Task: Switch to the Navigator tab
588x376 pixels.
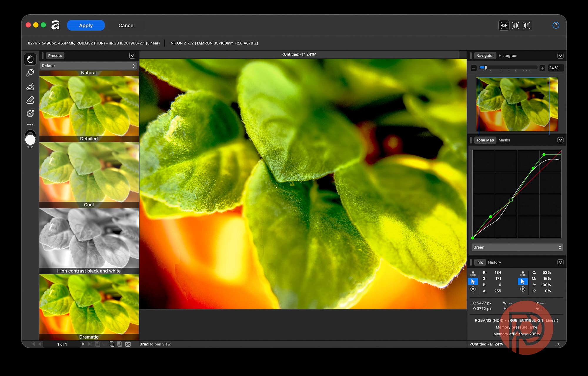Action: click(485, 56)
